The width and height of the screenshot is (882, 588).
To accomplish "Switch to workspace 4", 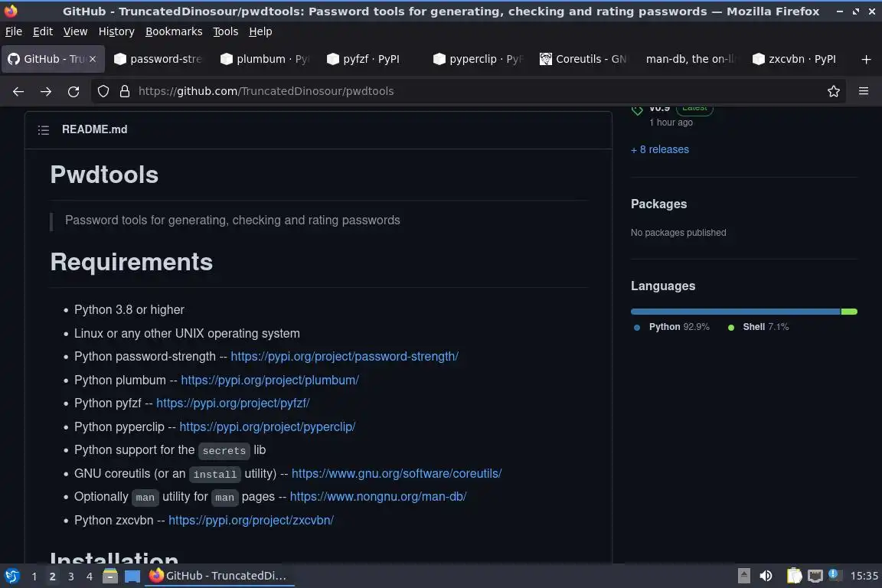I will pyautogui.click(x=90, y=577).
